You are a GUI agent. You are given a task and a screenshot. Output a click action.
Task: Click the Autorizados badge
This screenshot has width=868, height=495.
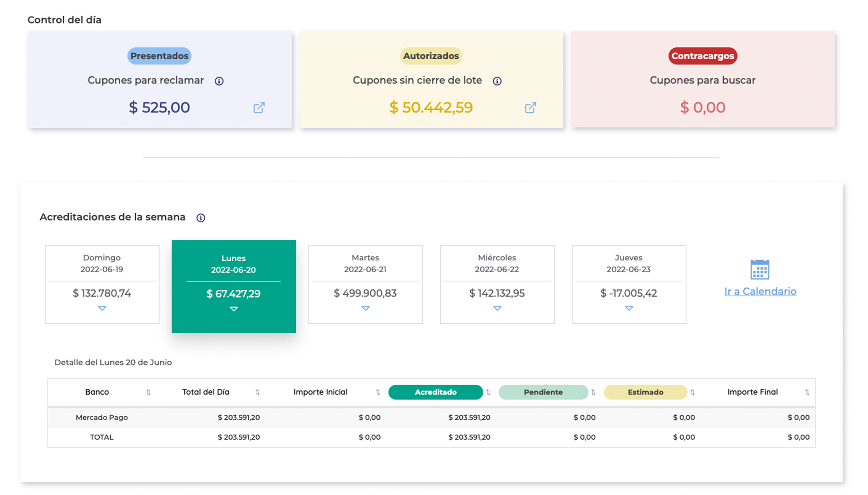[431, 56]
